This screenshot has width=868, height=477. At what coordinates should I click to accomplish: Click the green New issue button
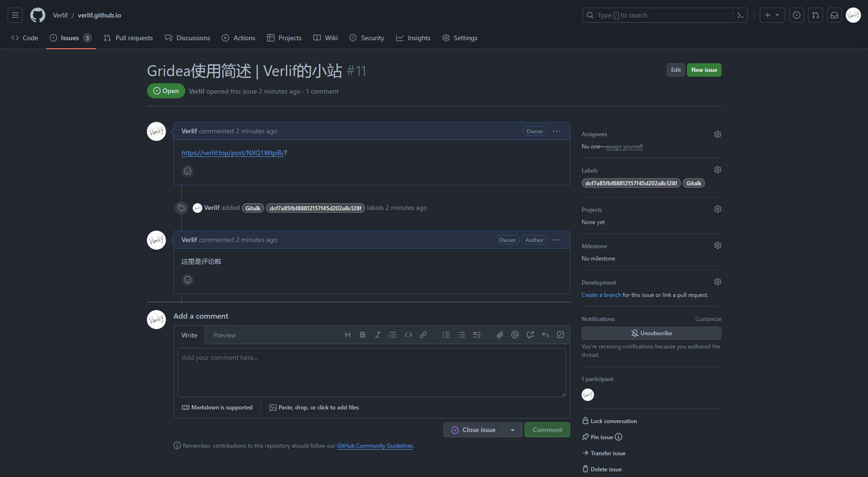coord(704,70)
